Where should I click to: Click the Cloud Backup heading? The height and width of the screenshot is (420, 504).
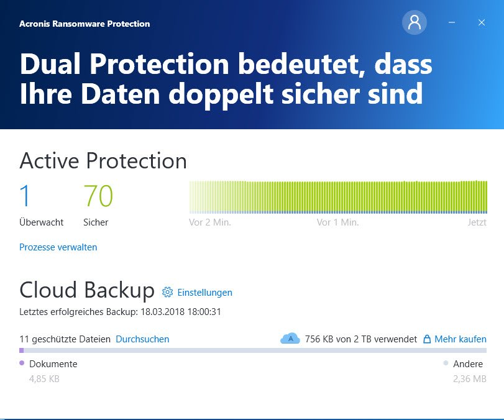coord(87,290)
